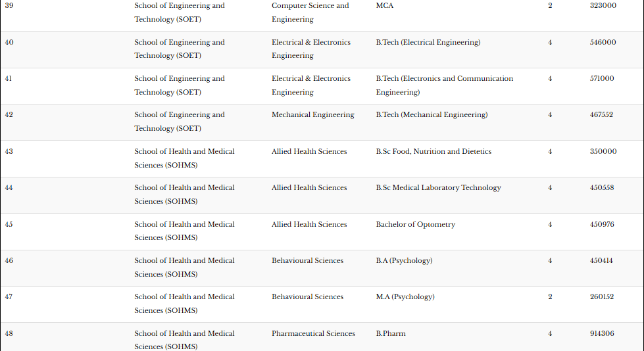Click the fee value 450976
Screen dimensions: 644x351
[x=602, y=225]
